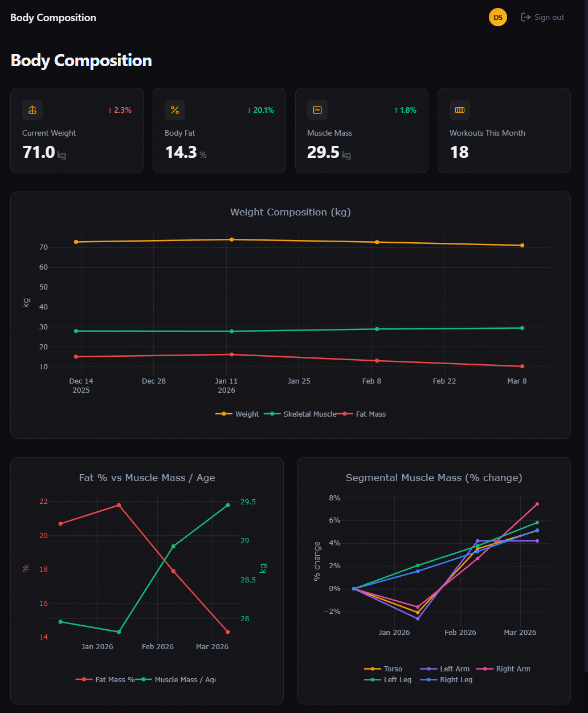Click the scale icon on Current Weight card
588x713 pixels.
tap(32, 110)
